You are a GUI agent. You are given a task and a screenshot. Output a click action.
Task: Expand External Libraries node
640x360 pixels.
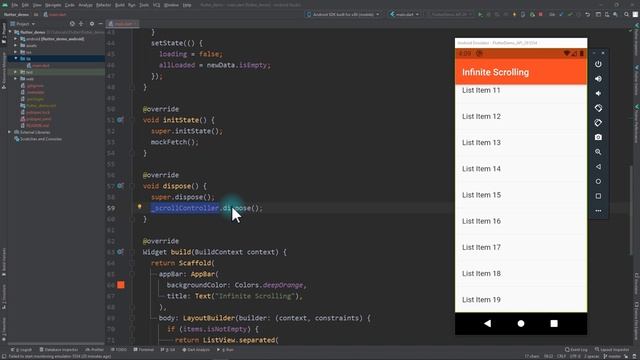coord(9,132)
